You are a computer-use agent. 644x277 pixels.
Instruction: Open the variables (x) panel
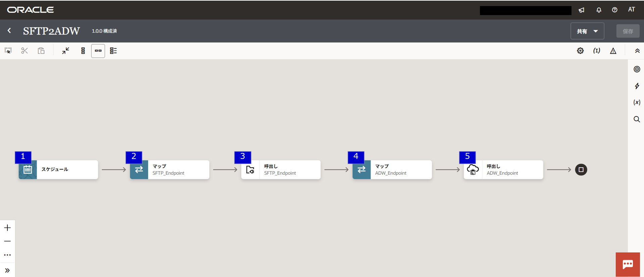coord(637,102)
